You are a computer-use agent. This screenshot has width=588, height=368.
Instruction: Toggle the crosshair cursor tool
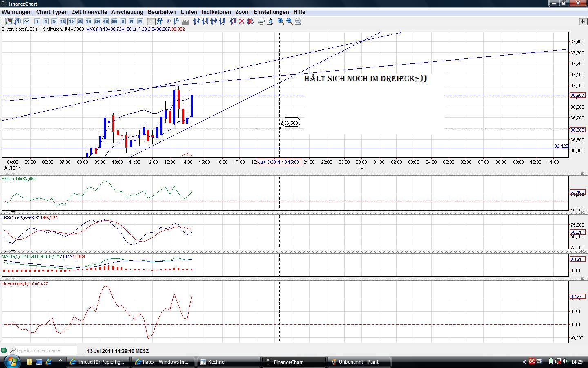[x=151, y=21]
